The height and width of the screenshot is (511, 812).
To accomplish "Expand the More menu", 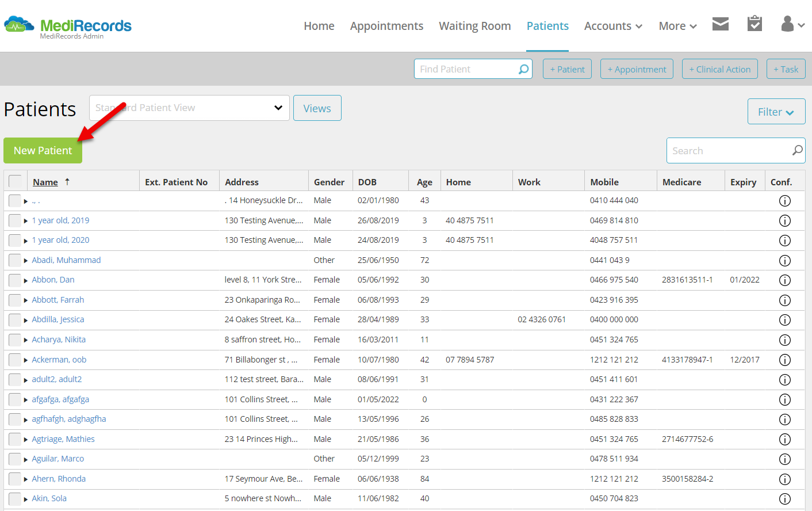I will click(677, 26).
